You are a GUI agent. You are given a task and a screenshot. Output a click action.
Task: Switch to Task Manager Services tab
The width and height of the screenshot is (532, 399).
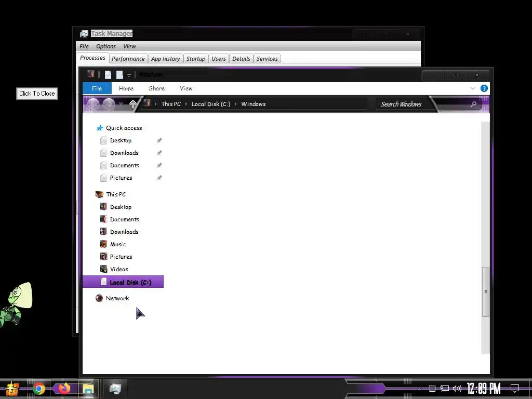pos(267,59)
